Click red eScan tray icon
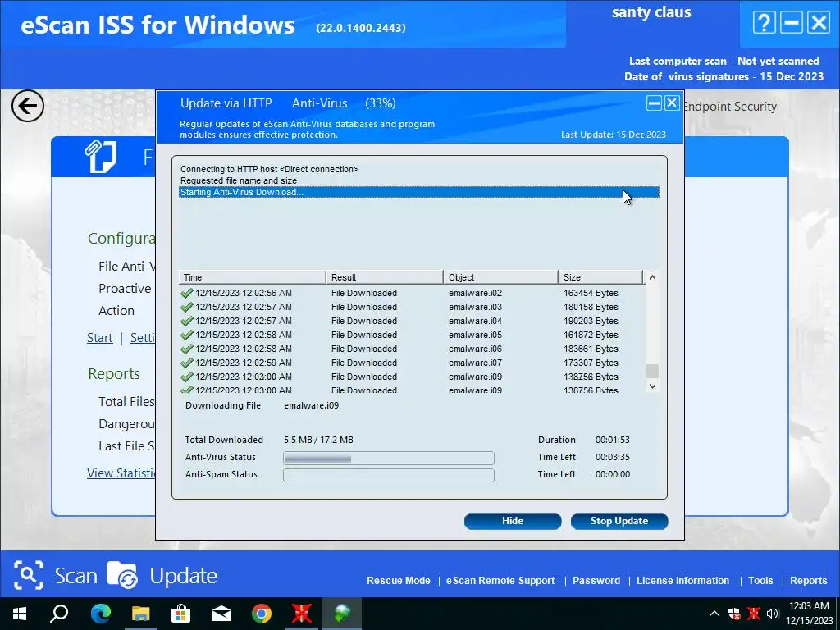 pos(753,614)
